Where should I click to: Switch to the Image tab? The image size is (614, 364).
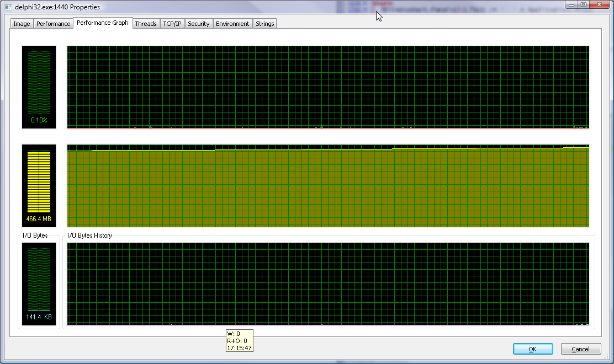[x=22, y=24]
